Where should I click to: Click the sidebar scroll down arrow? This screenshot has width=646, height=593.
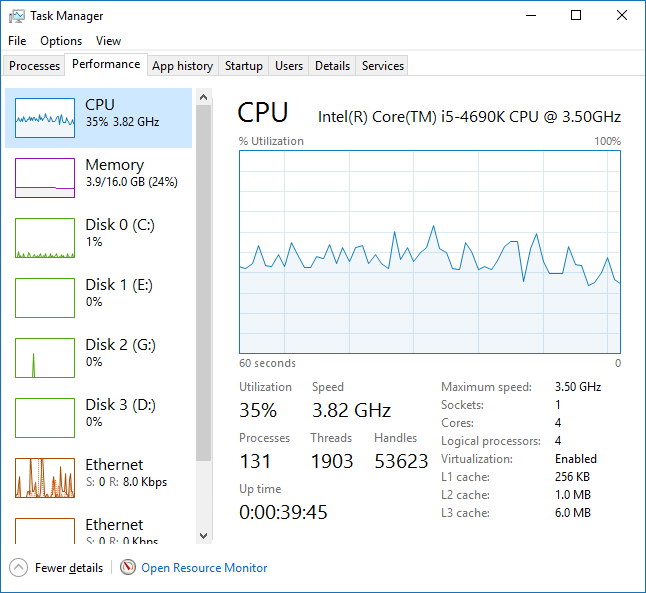(204, 536)
